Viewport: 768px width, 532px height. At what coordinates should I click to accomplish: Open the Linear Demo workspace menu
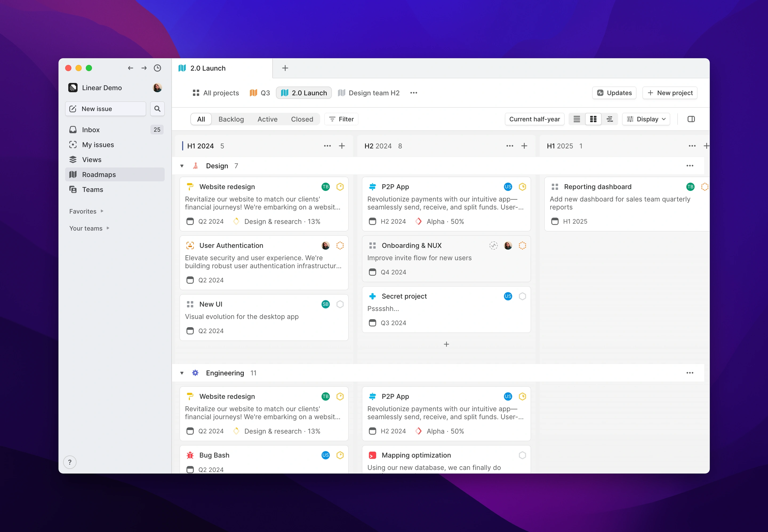tap(95, 88)
